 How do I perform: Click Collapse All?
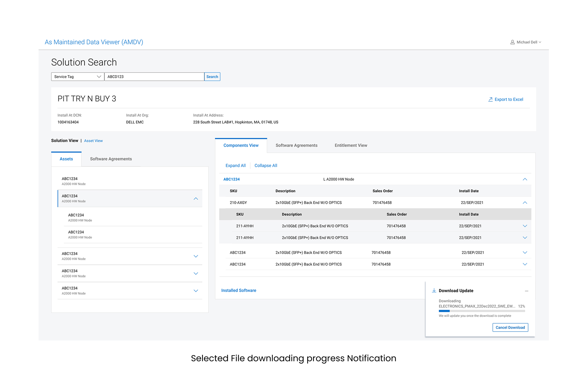tap(266, 165)
